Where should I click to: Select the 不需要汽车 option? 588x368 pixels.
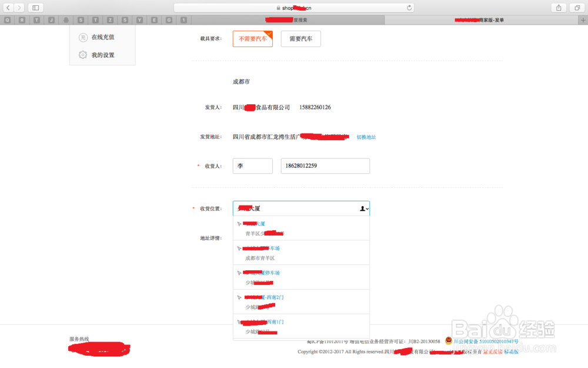point(252,38)
